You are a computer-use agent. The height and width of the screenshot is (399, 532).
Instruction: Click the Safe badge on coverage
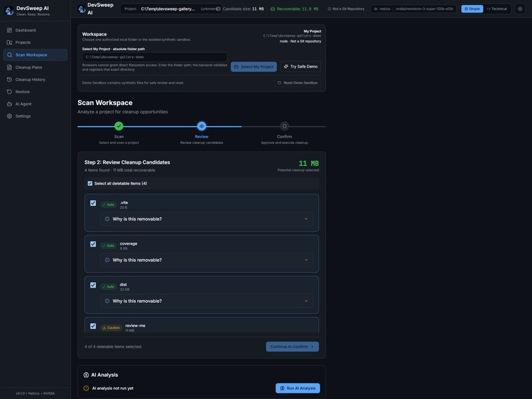coord(109,246)
